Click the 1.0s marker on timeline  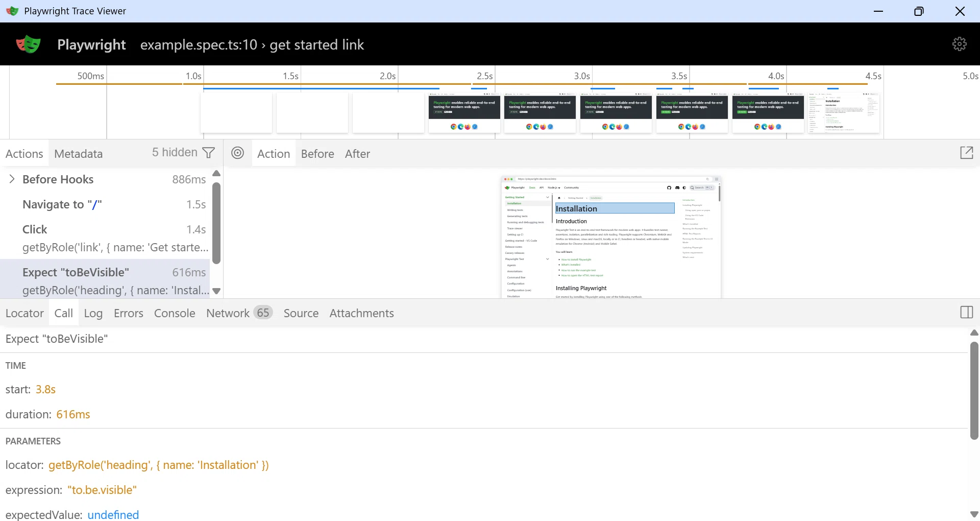[193, 76]
